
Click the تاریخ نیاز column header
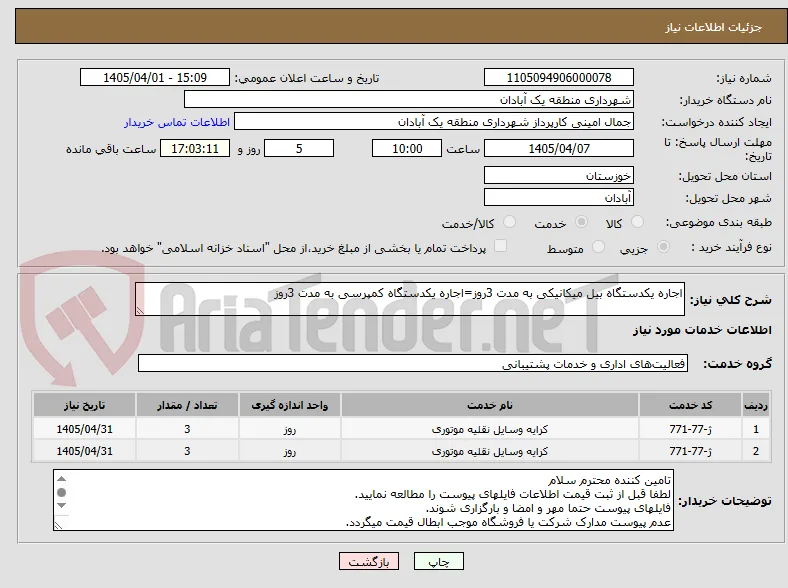click(84, 405)
